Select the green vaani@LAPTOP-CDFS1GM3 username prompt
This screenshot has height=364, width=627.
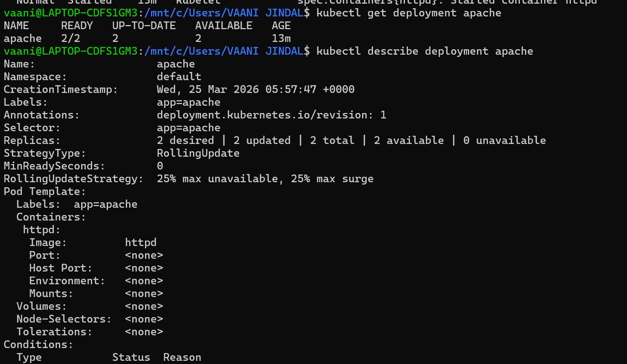pos(70,13)
